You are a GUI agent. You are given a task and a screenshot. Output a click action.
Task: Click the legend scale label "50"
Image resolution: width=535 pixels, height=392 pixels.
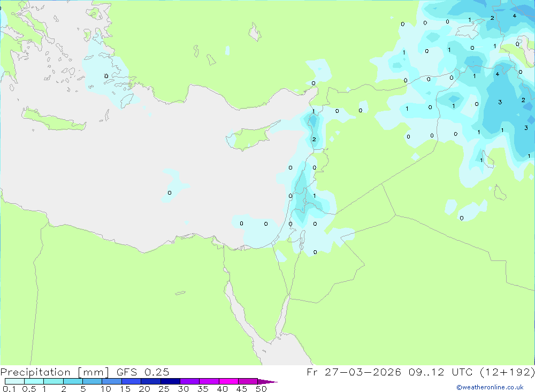pos(261,389)
